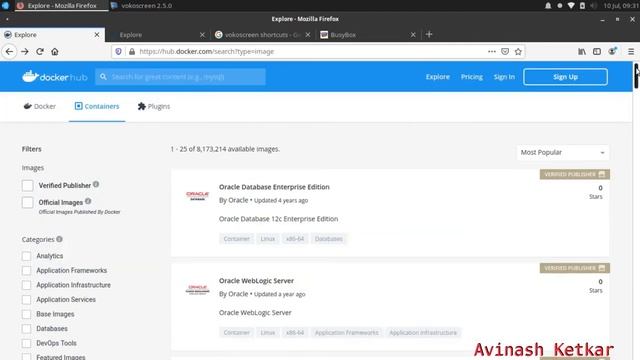Check the Application Frameworks category
Image resolution: width=640 pixels, height=360 pixels.
coord(27,271)
